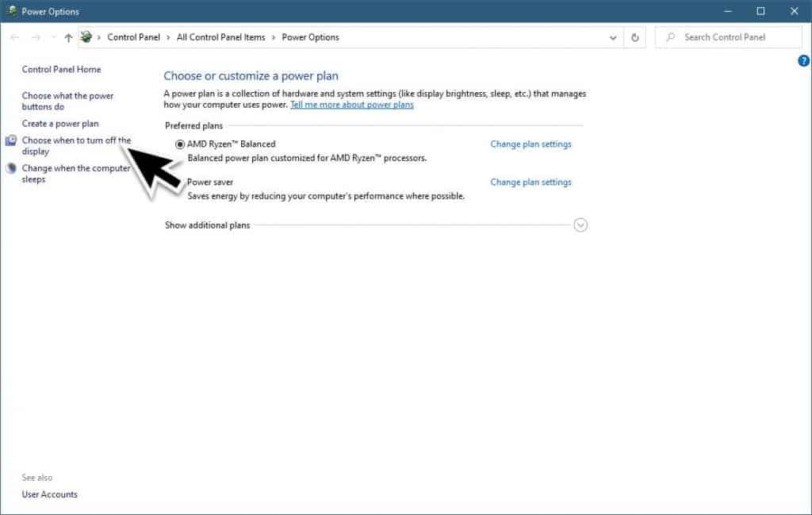Navigate to Control Panel via the breadcrumb

[x=133, y=37]
